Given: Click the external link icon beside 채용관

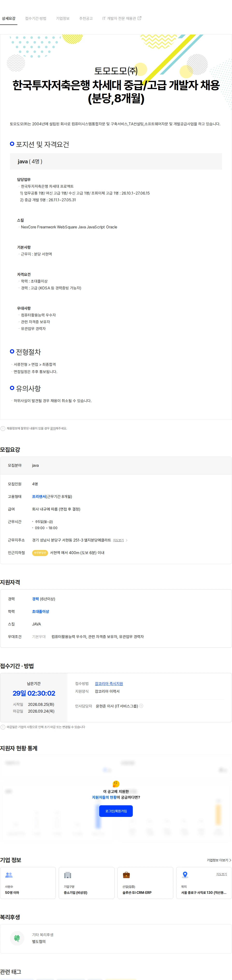Looking at the screenshot, I should 139,18.
